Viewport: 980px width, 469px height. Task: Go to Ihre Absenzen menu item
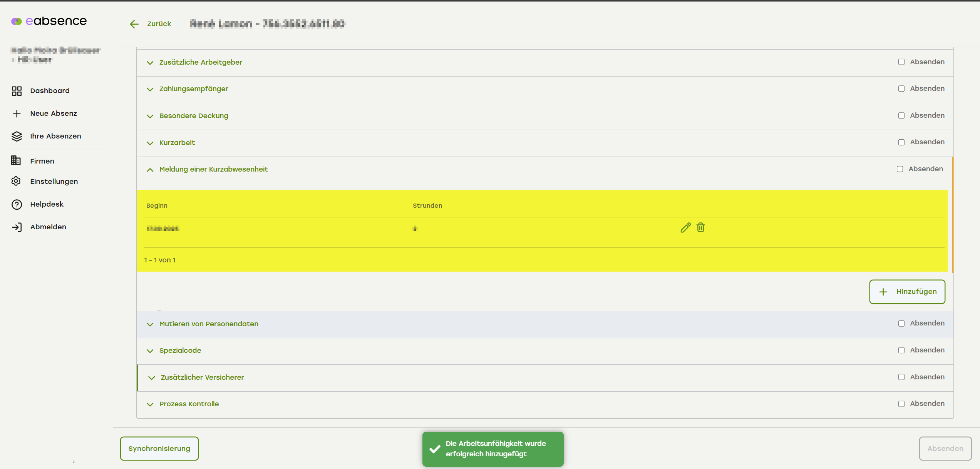(55, 136)
